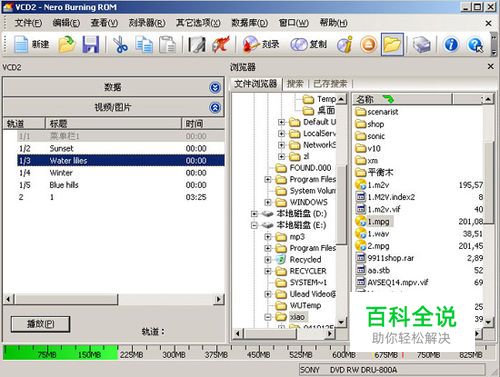Save the compilation using the floppy icon
The height and width of the screenshot is (377, 500).
pos(91,44)
